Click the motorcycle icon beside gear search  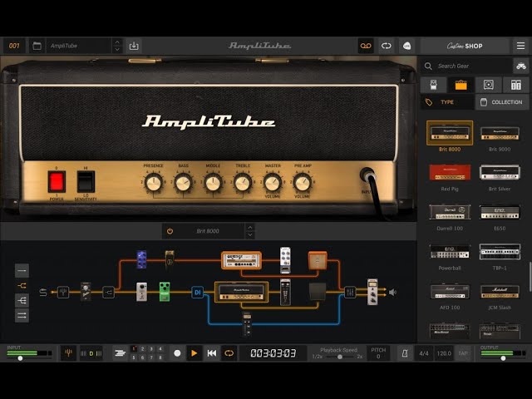(521, 66)
